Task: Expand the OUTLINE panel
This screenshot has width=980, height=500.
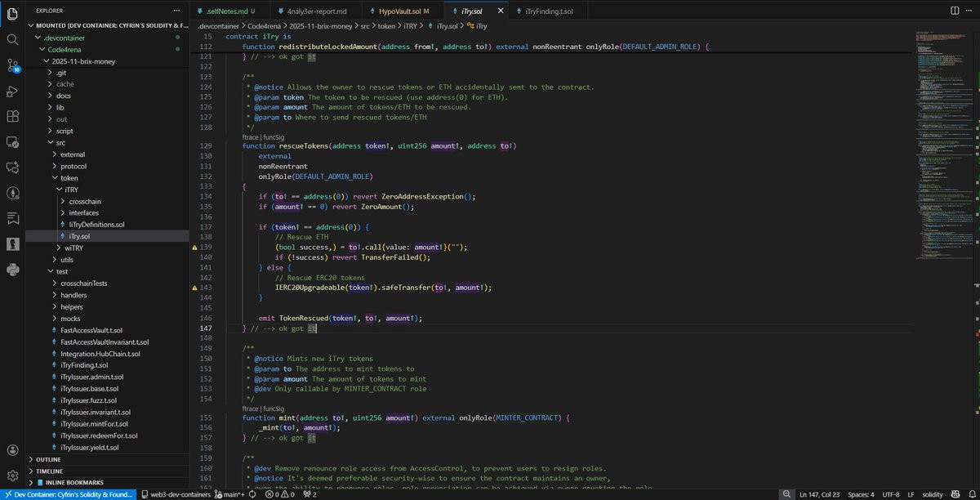Action: point(109,459)
